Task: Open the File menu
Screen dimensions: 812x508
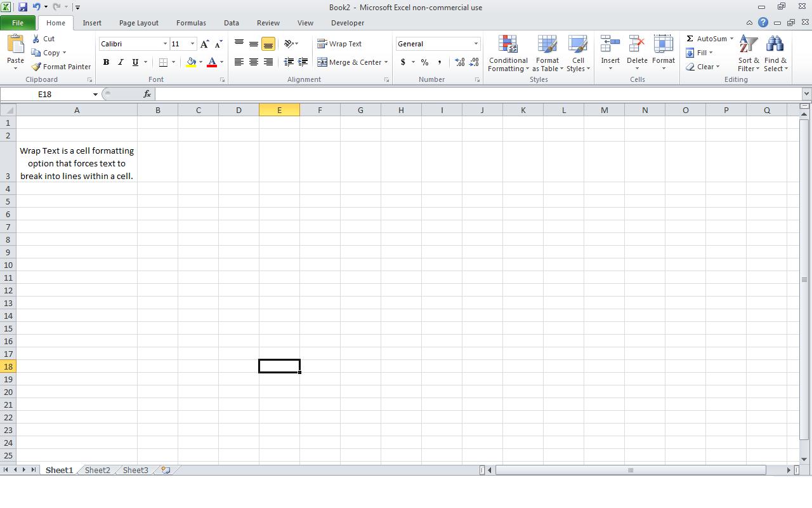Action: 18,22
